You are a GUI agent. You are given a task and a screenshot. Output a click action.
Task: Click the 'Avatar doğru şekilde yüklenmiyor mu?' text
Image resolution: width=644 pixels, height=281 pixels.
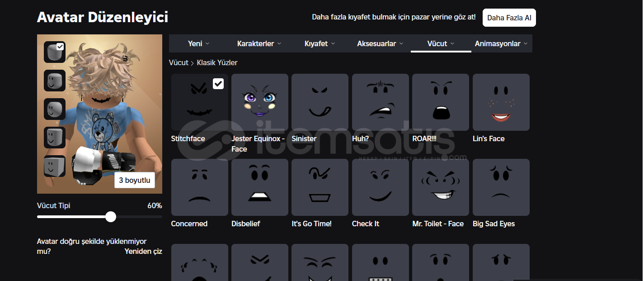point(92,246)
